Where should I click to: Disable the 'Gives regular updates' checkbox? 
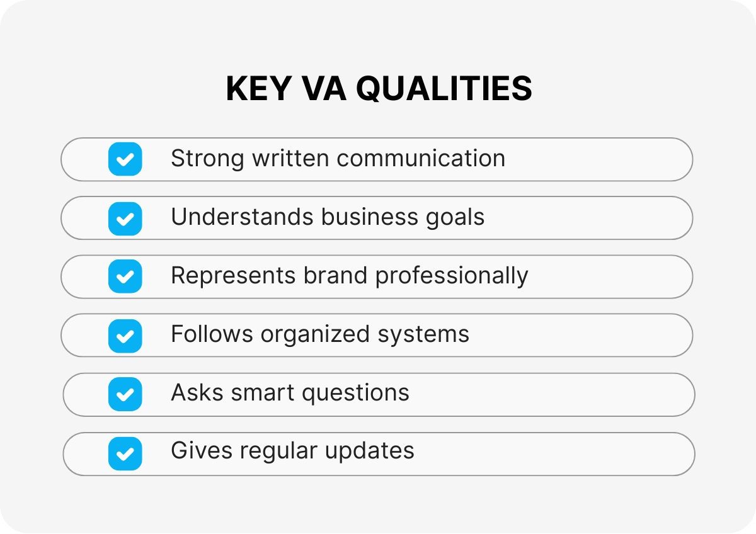[125, 453]
